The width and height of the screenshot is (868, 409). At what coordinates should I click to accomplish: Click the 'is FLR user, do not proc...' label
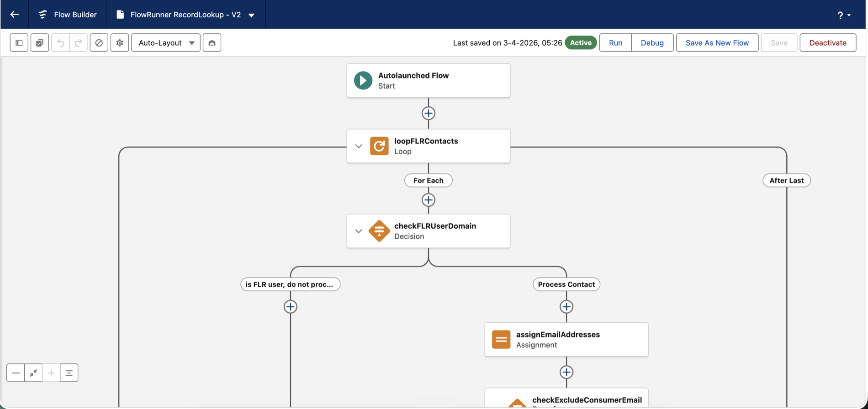point(290,284)
